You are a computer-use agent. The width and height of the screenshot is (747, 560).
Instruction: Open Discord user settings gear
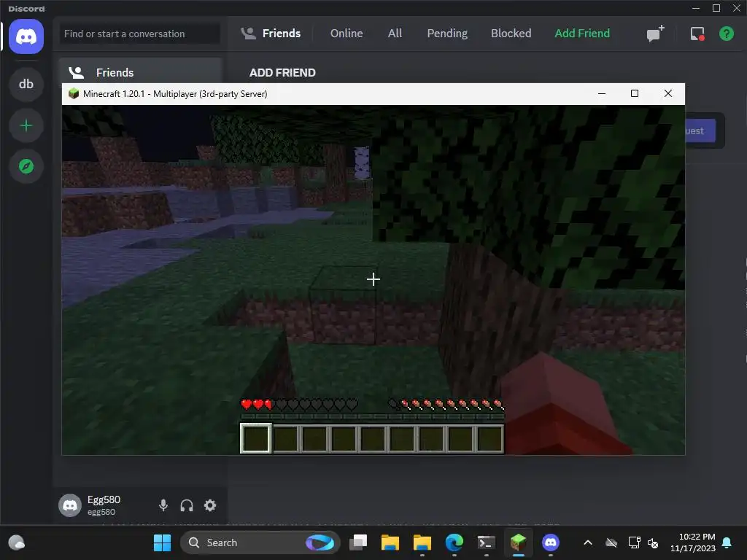[x=210, y=505]
